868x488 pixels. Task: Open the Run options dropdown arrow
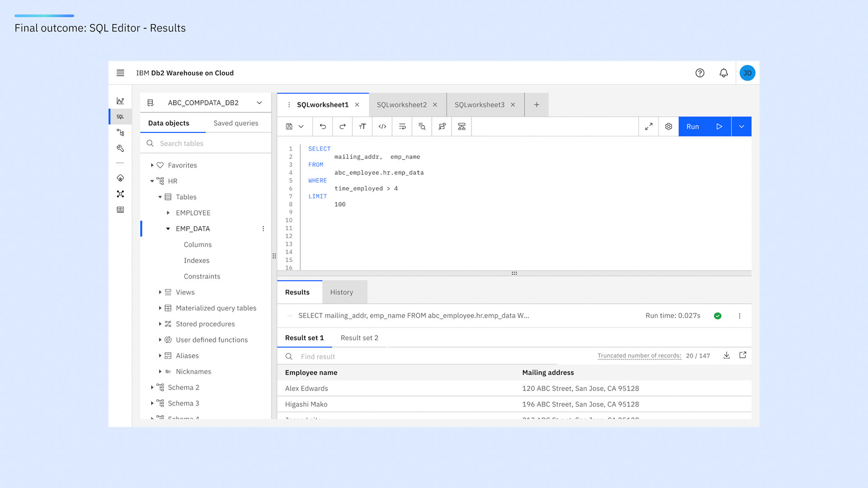tap(741, 127)
